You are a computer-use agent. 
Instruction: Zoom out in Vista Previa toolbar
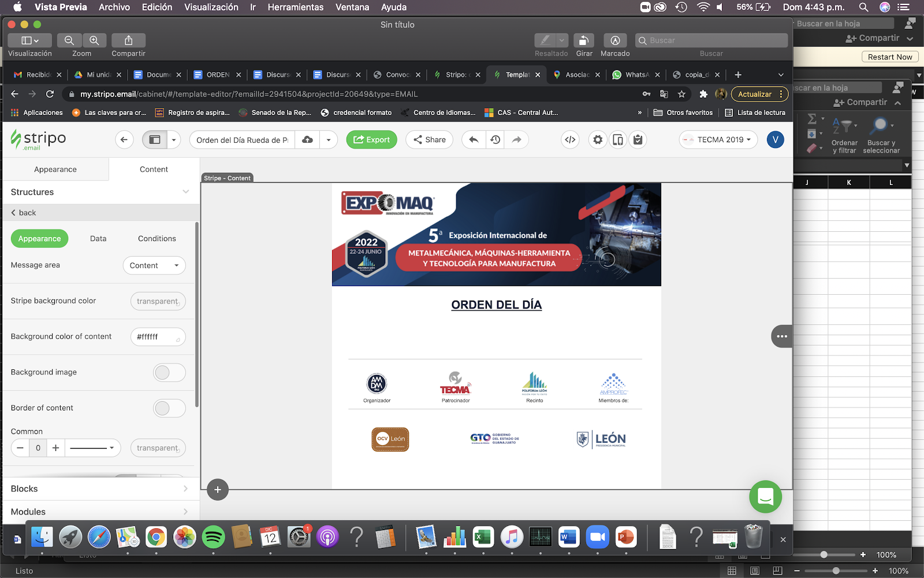[69, 40]
